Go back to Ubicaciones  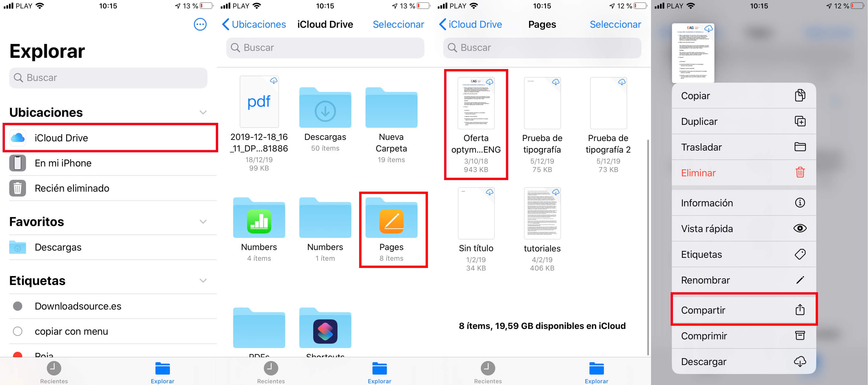254,24
